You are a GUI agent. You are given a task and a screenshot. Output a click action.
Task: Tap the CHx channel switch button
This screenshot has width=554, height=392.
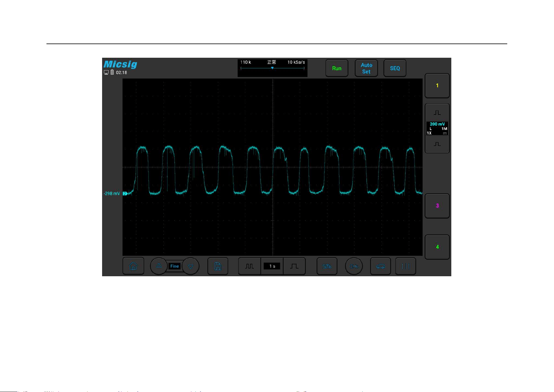pyautogui.click(x=354, y=266)
